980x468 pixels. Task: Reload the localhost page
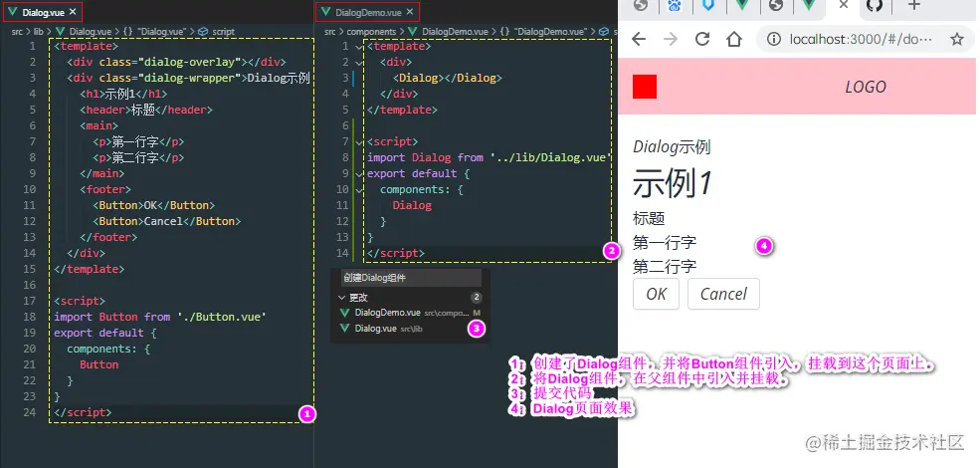[702, 40]
